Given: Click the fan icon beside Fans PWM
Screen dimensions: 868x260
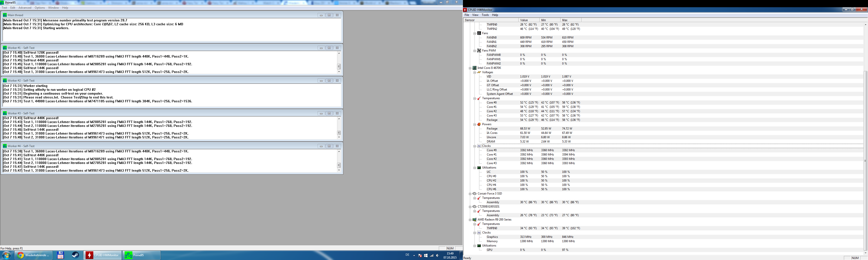Looking at the screenshot, I should click(x=479, y=51).
